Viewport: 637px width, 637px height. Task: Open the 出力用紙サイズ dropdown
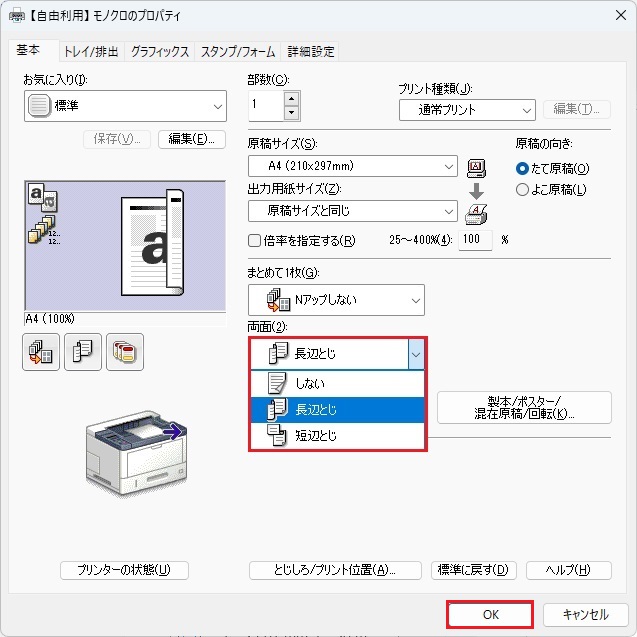tap(353, 211)
